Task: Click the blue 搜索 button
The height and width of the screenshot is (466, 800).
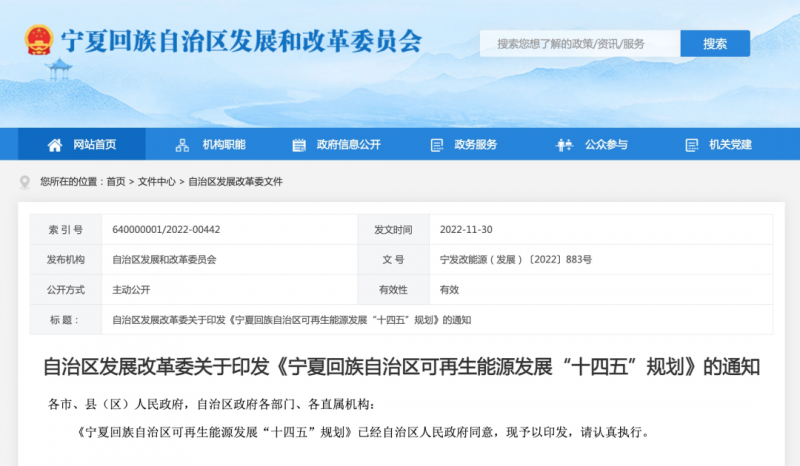Action: tap(715, 43)
